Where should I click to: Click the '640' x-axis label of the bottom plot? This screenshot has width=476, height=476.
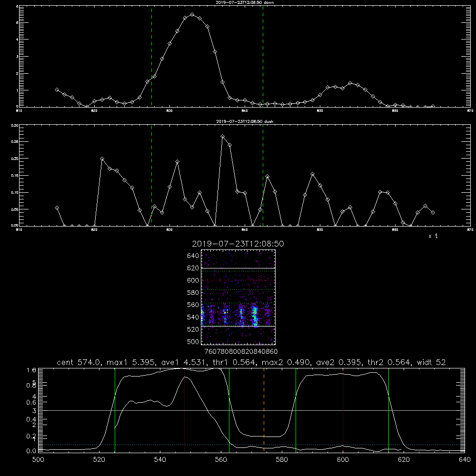pyautogui.click(x=465, y=459)
